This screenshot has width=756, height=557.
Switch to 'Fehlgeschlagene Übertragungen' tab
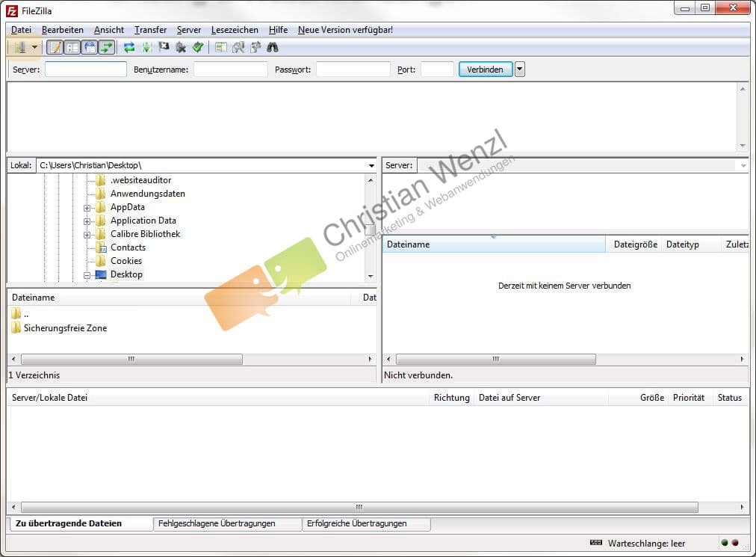point(227,523)
